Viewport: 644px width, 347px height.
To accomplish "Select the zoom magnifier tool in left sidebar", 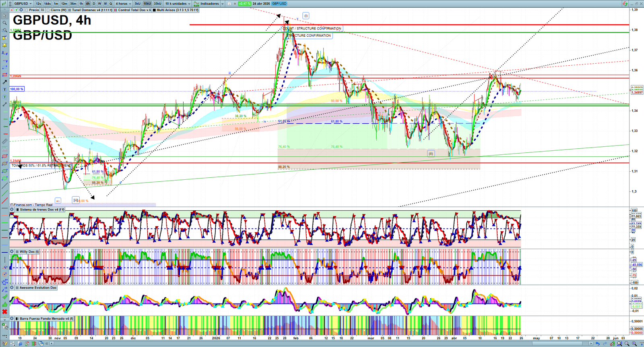I will (4, 23).
